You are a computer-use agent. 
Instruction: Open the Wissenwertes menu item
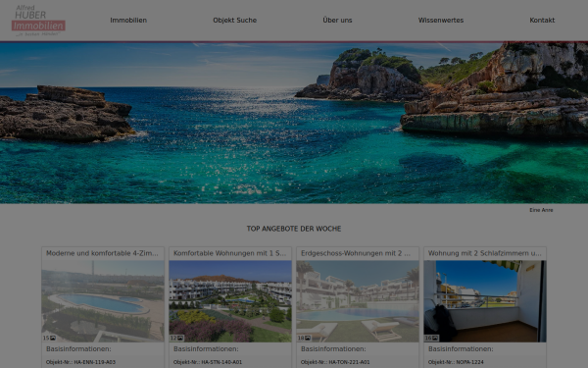point(441,21)
